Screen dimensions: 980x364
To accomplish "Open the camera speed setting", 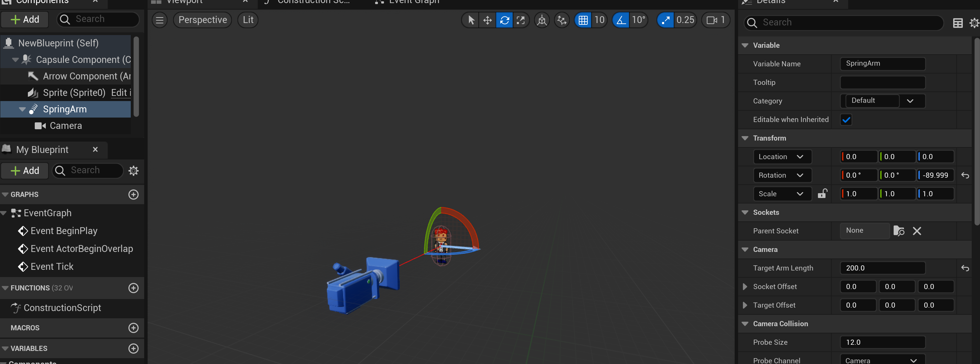I will pos(716,20).
